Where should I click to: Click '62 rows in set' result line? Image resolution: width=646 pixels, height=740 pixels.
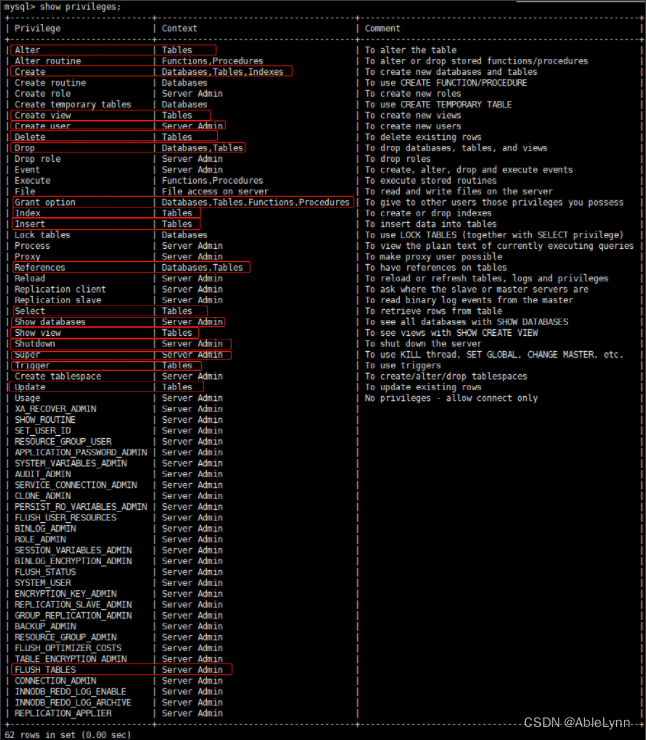(67, 735)
